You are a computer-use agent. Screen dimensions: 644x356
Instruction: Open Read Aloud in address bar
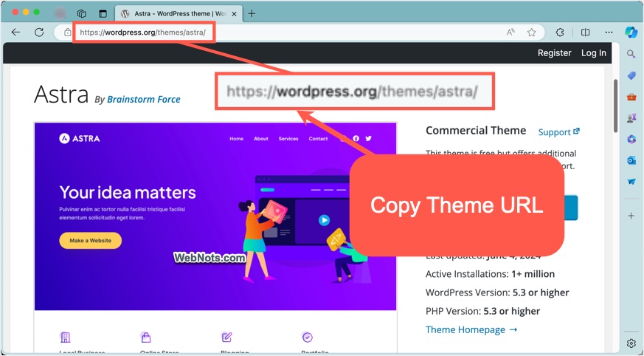(x=510, y=32)
